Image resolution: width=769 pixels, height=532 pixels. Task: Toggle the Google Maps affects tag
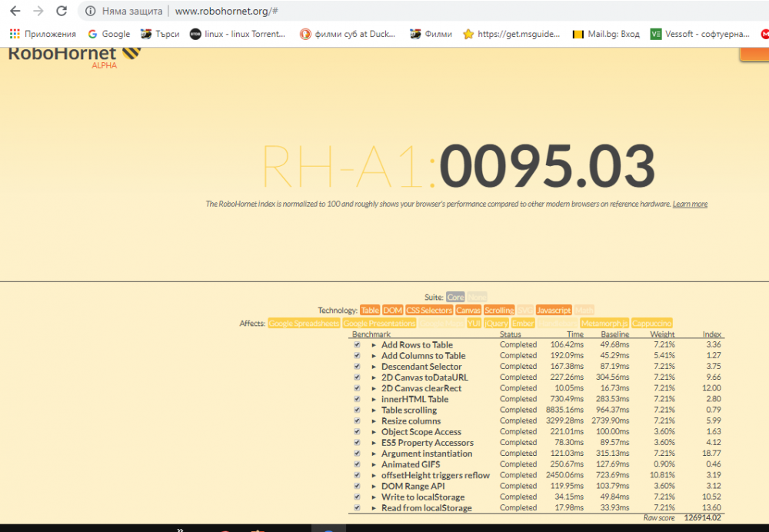(x=441, y=324)
